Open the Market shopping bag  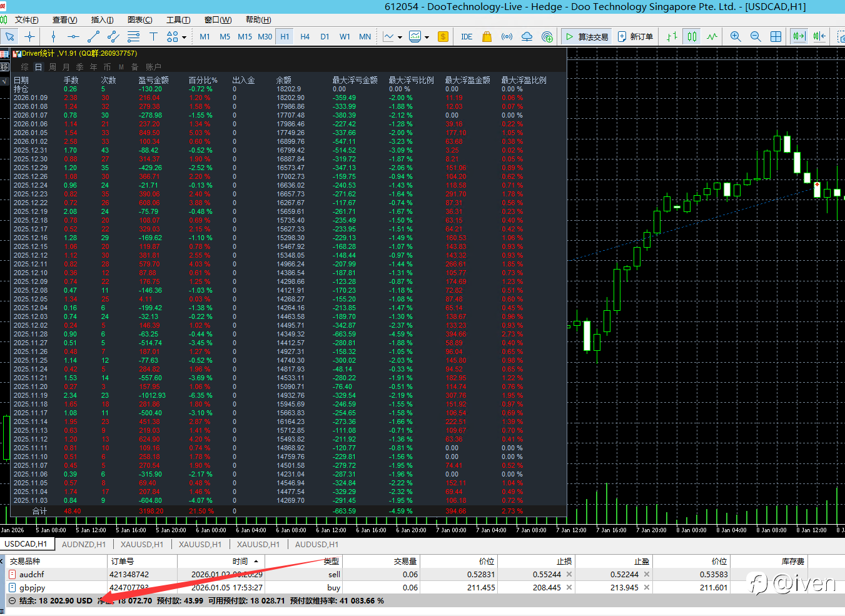[x=487, y=36]
